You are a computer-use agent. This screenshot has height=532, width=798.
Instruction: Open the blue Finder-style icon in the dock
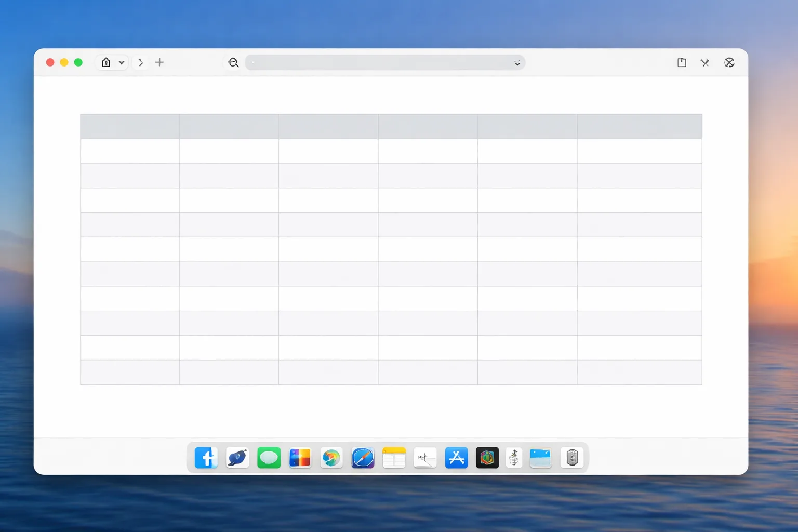pos(206,458)
